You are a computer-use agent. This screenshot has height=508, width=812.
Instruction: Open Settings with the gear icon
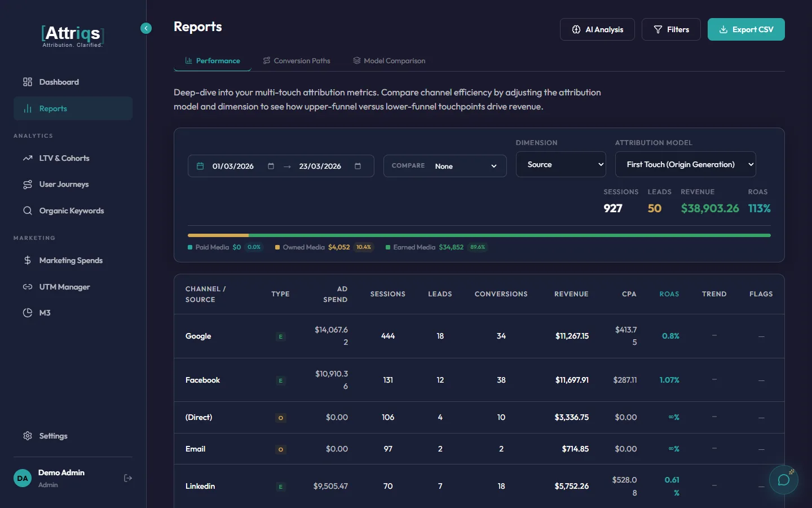pyautogui.click(x=27, y=436)
